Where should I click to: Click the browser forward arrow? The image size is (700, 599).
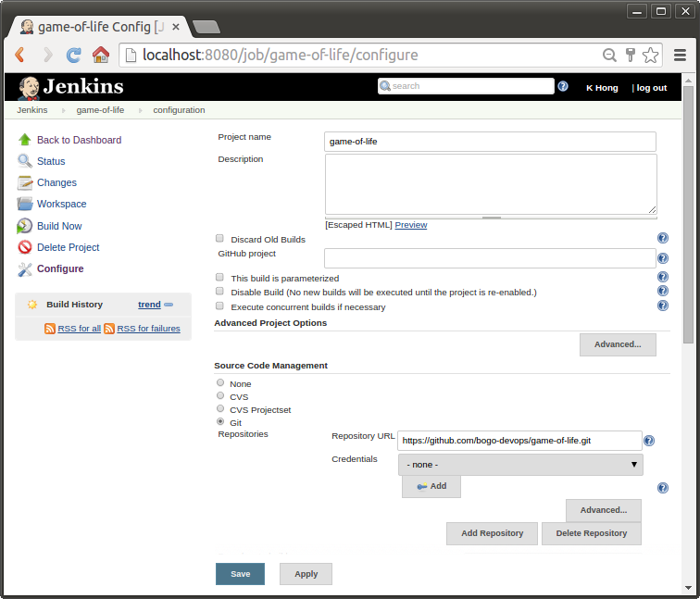(x=47, y=55)
